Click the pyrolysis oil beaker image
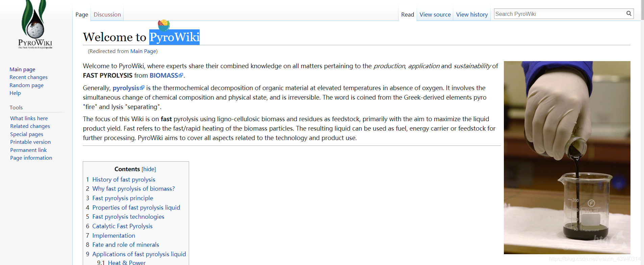Viewport: 644px width, 265px height. pos(567,157)
